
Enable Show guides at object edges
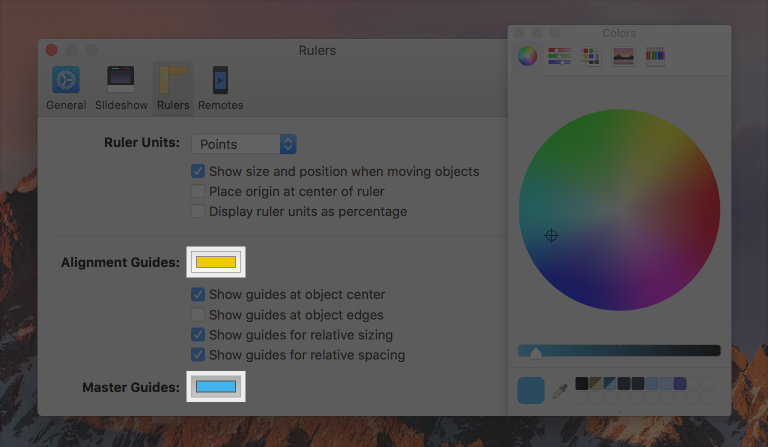point(198,315)
